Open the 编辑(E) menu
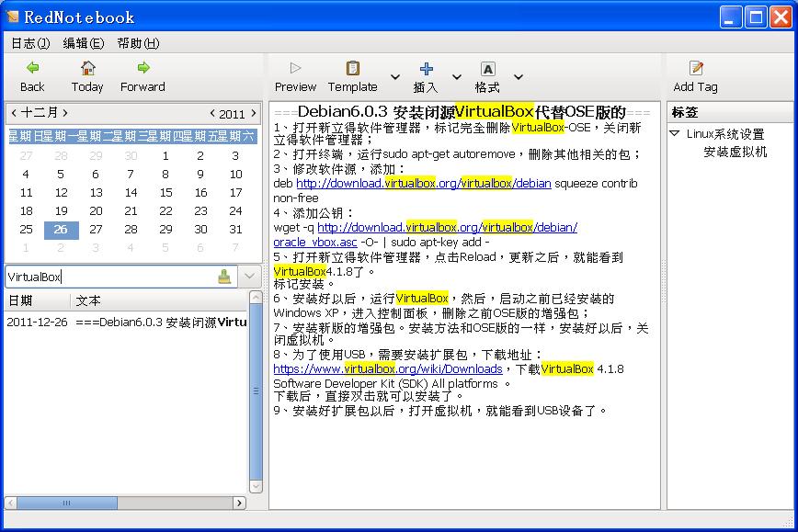This screenshot has height=532, width=798. [x=84, y=43]
